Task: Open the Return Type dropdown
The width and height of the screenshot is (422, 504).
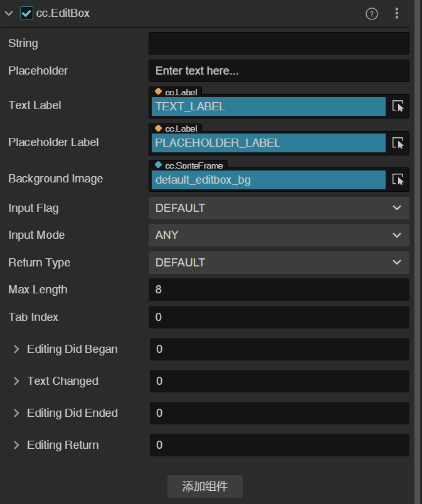Action: tap(278, 262)
